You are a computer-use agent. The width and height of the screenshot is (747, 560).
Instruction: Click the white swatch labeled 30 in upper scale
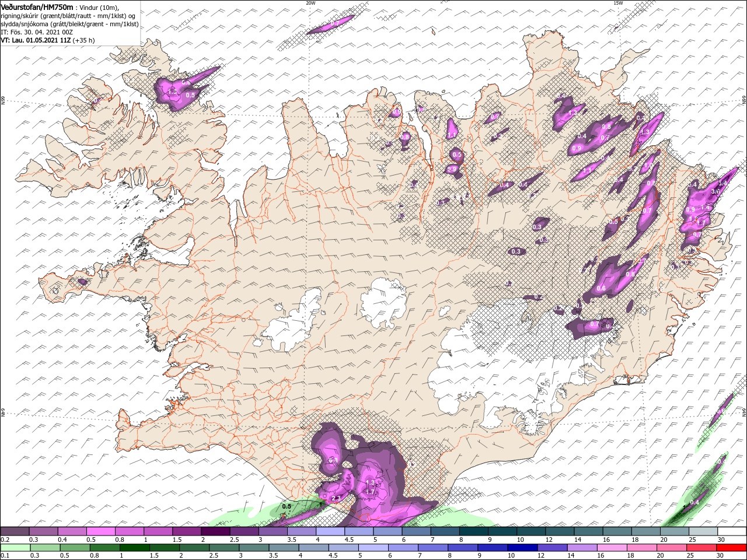point(732,531)
